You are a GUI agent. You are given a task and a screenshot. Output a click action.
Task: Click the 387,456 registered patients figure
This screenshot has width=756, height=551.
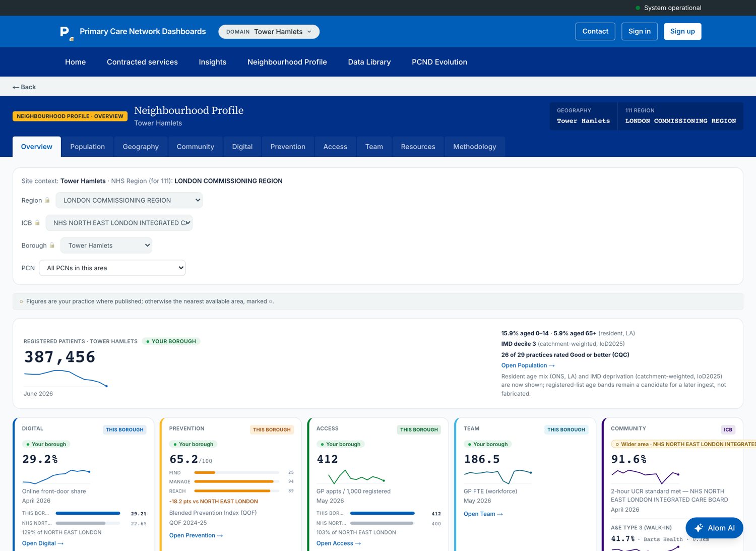[x=60, y=357]
